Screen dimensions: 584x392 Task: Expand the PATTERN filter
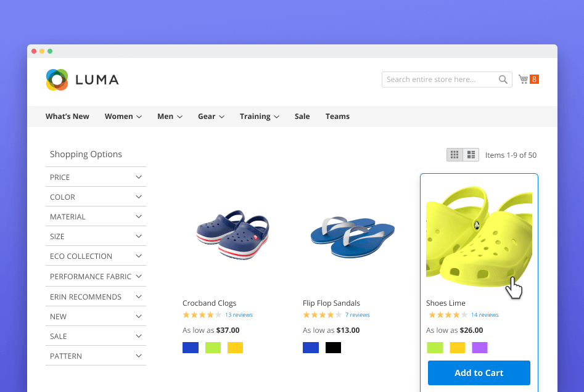96,356
